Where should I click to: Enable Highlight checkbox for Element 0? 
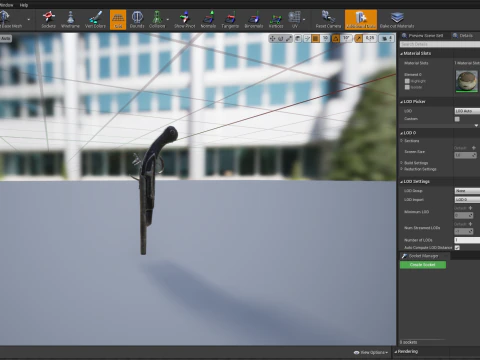pos(407,81)
